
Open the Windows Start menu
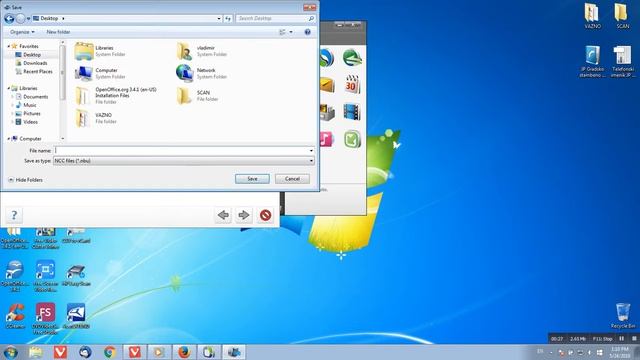(10, 352)
